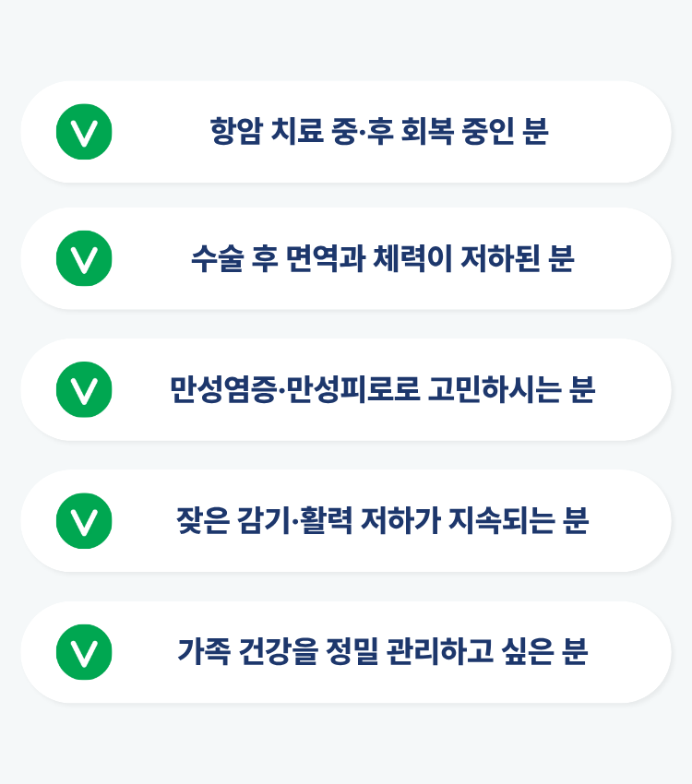Click the word 지속되는 in the fourth row
The width and height of the screenshot is (692, 784).
(501, 521)
